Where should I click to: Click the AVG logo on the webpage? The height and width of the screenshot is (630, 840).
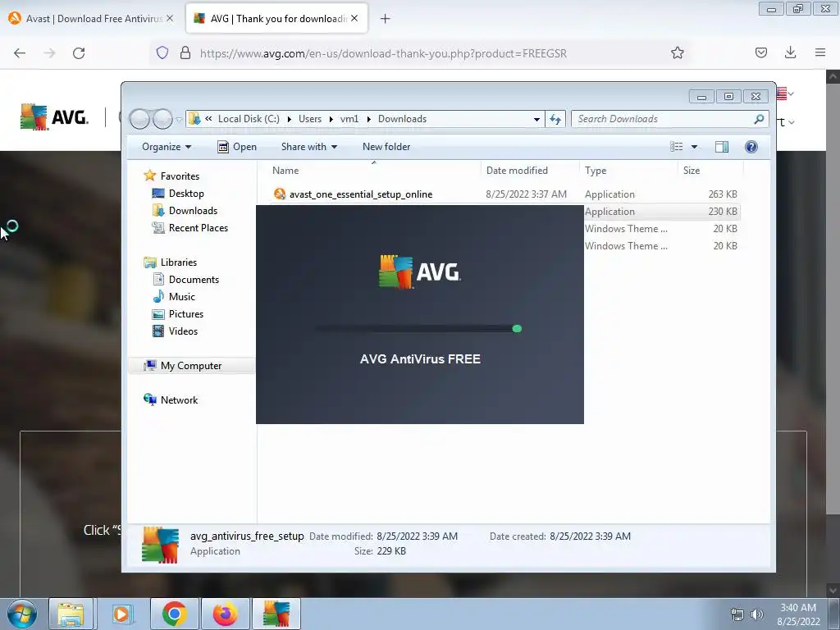pos(54,116)
